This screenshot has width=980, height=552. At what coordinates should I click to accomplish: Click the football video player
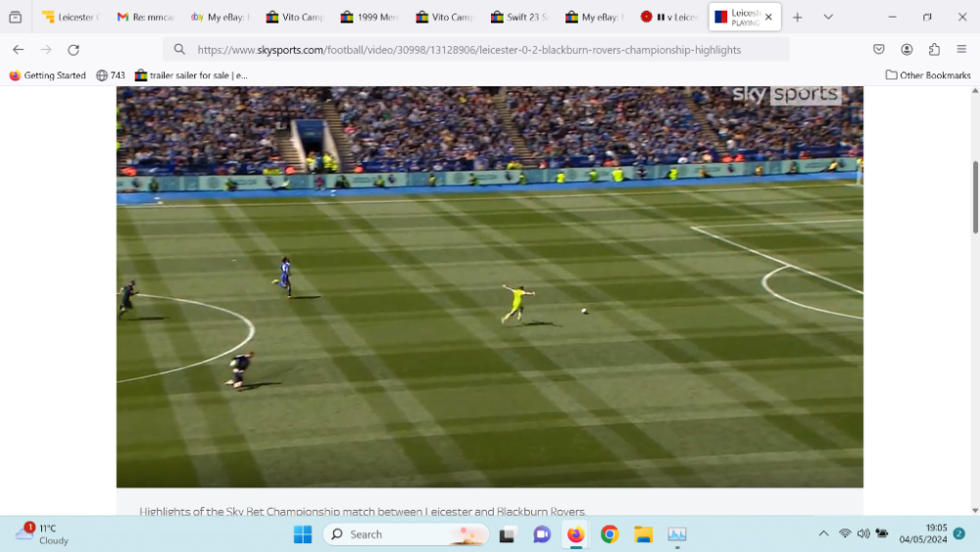pos(489,286)
